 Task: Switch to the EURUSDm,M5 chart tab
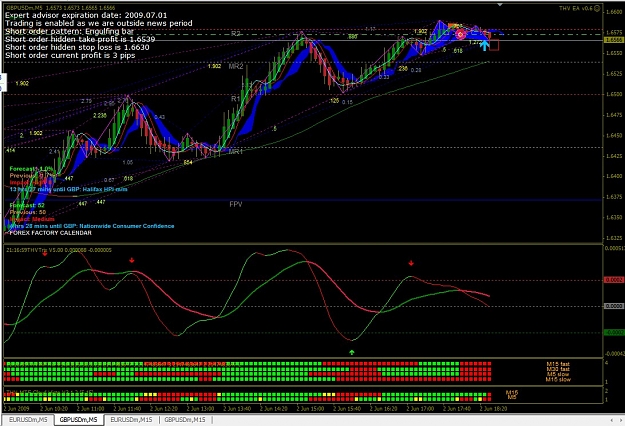28,420
